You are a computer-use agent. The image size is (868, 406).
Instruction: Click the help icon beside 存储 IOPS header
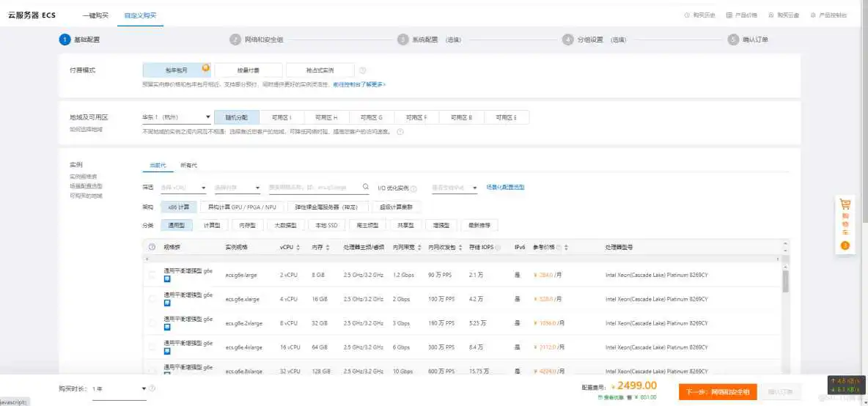point(499,248)
